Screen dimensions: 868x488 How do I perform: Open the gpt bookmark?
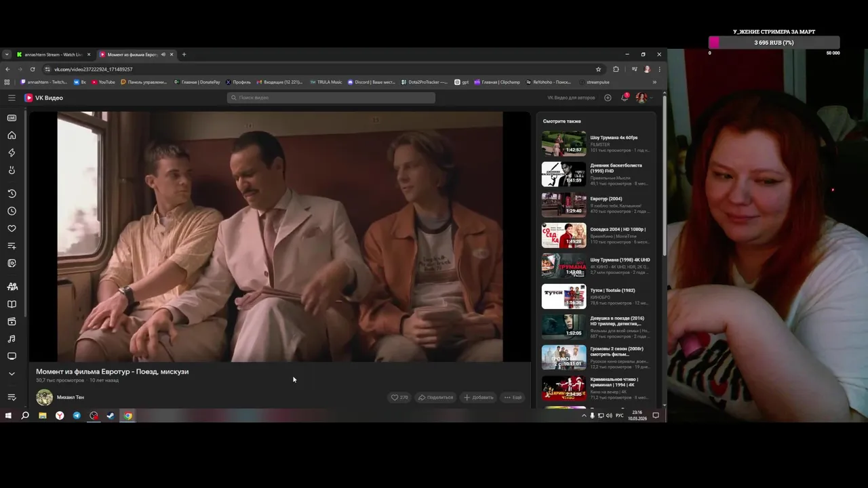[461, 82]
